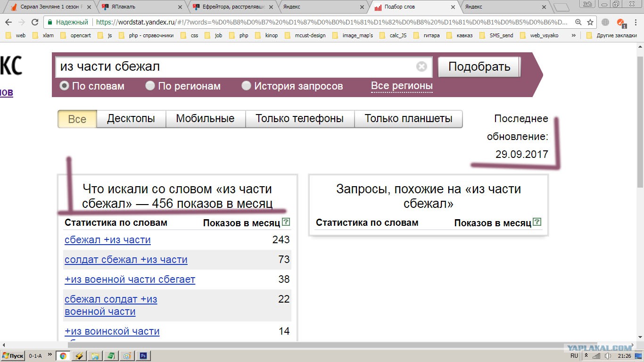Open the green spreadsheet icon in the taskbar
644x362 pixels.
111,356
